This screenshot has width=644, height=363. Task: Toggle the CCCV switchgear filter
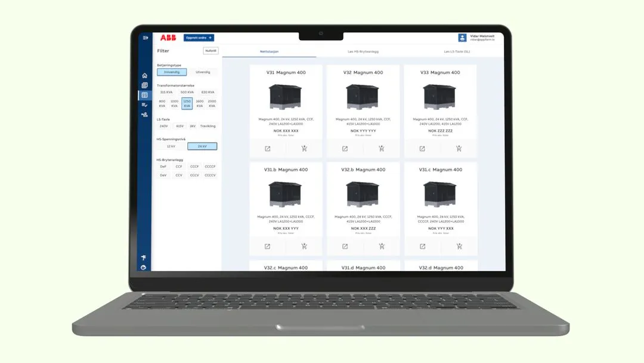pyautogui.click(x=194, y=175)
